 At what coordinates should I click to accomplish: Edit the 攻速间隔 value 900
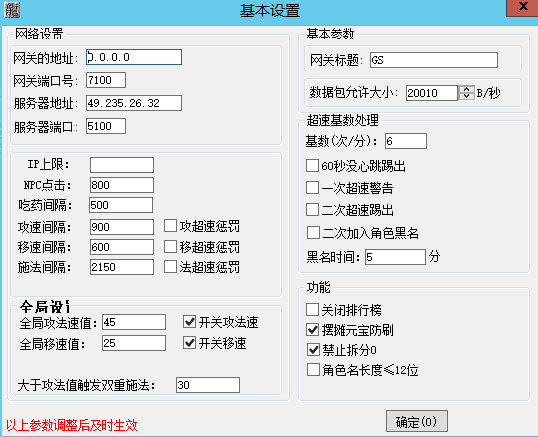[x=122, y=227]
